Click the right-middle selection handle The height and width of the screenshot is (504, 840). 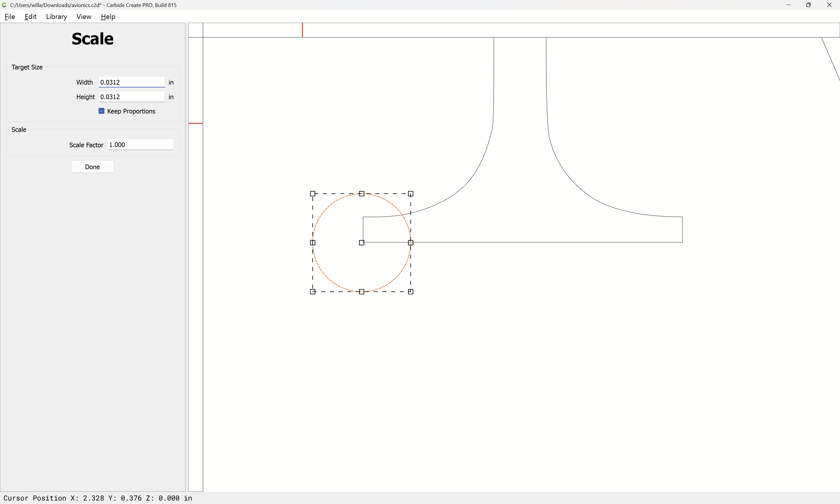tap(410, 242)
